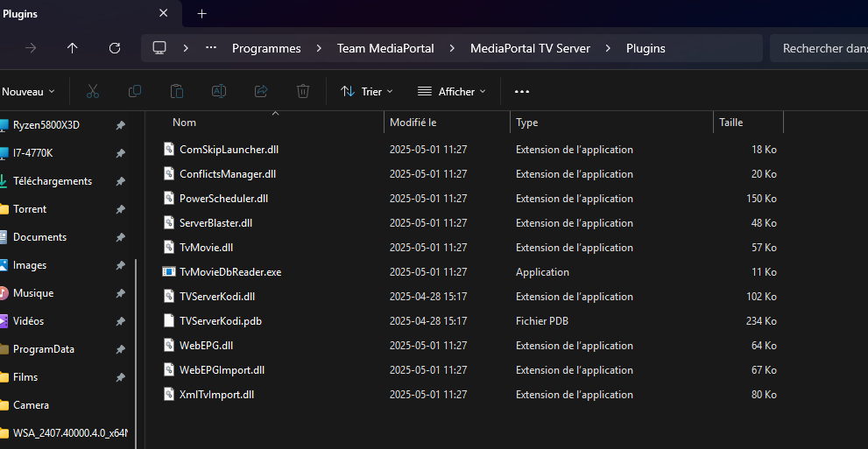Select the PowerScheduler.dll file
868x449 pixels.
[x=223, y=199]
